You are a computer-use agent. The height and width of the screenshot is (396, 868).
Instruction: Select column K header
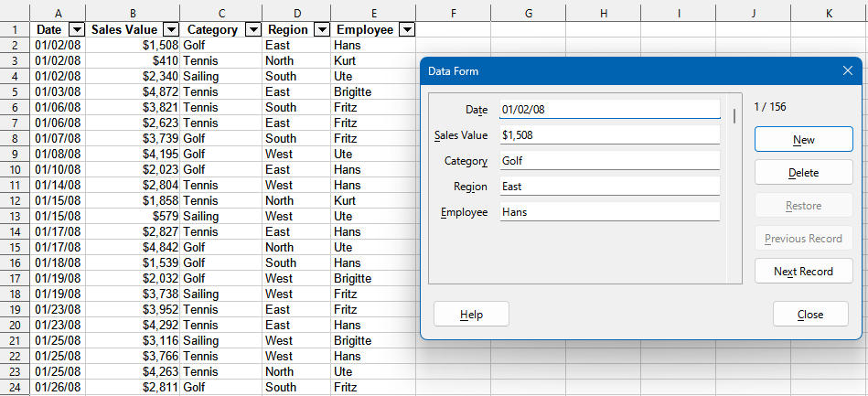829,14
